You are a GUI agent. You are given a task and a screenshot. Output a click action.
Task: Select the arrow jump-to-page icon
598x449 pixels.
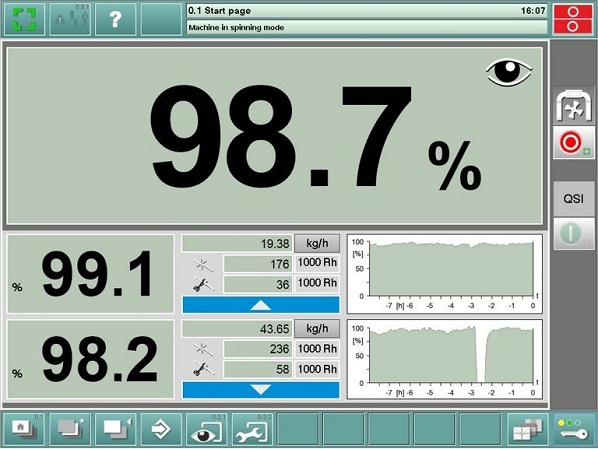click(x=161, y=429)
